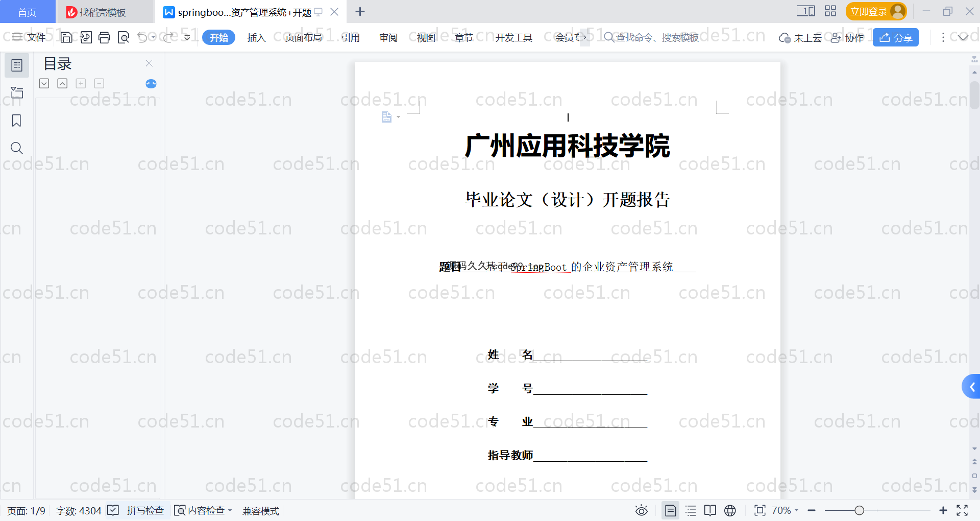
Task: Collapse the ribbon with chevron
Action: tap(963, 37)
